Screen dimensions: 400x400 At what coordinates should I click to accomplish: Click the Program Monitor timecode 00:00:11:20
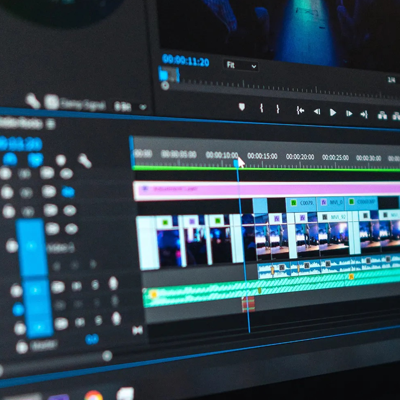(x=186, y=61)
